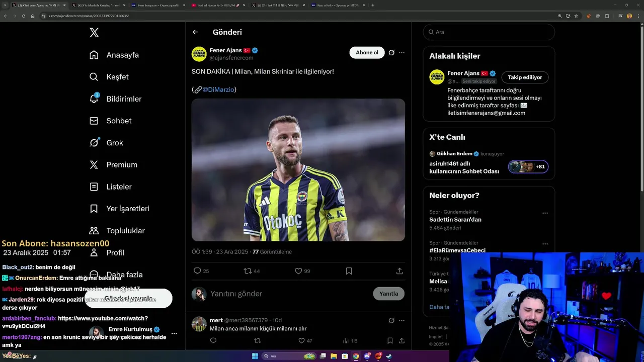Open Discord from the taskbar

pyautogui.click(x=367, y=356)
